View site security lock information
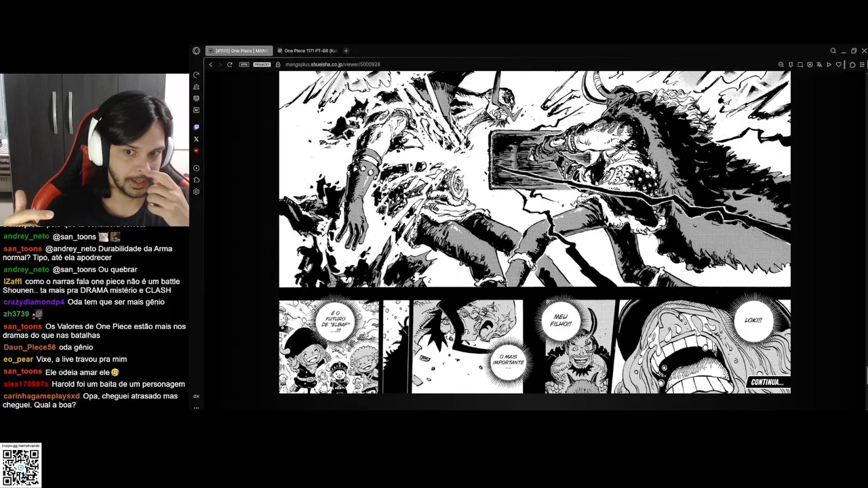The image size is (868, 488). [x=278, y=64]
